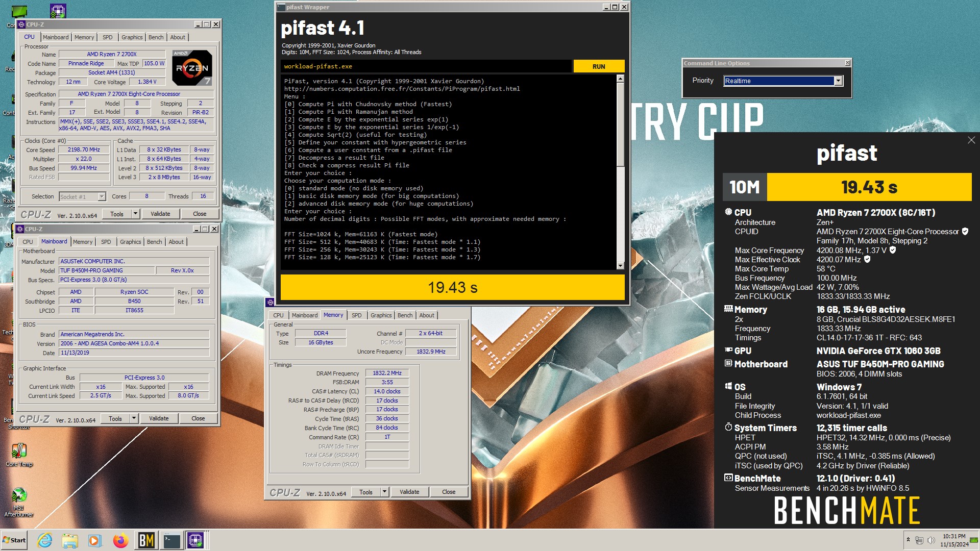This screenshot has height=551, width=980.
Task: Click Core Speed value 2198.70 MHz
Action: pyautogui.click(x=84, y=149)
